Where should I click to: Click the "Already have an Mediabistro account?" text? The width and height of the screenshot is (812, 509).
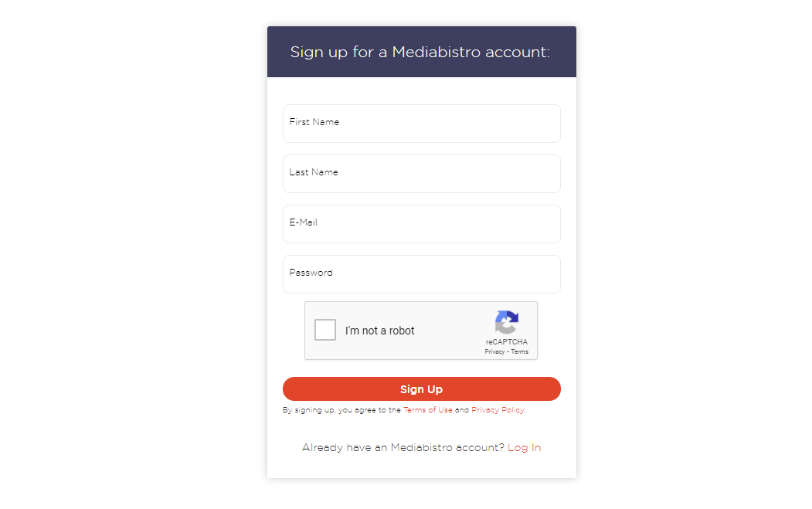click(x=403, y=447)
